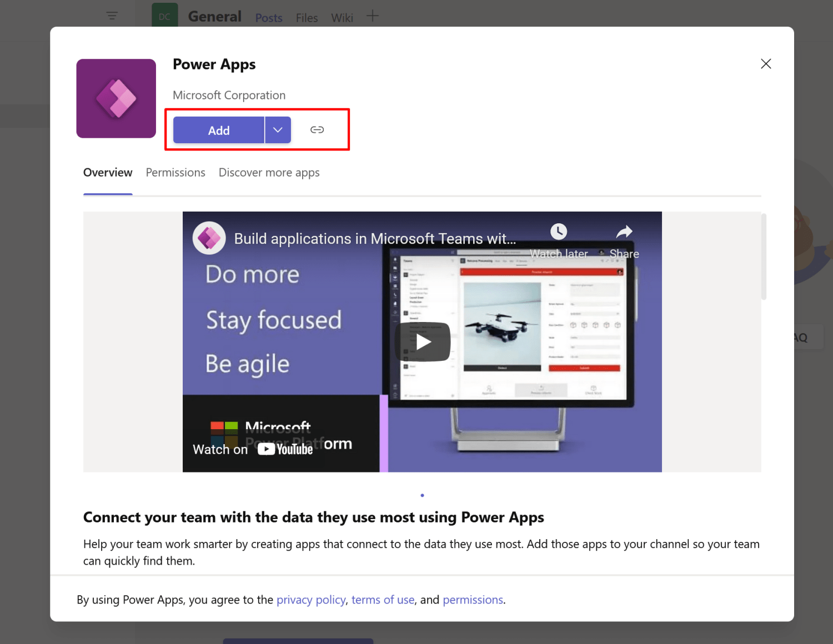Open the Add button's dropdown arrow

(277, 129)
